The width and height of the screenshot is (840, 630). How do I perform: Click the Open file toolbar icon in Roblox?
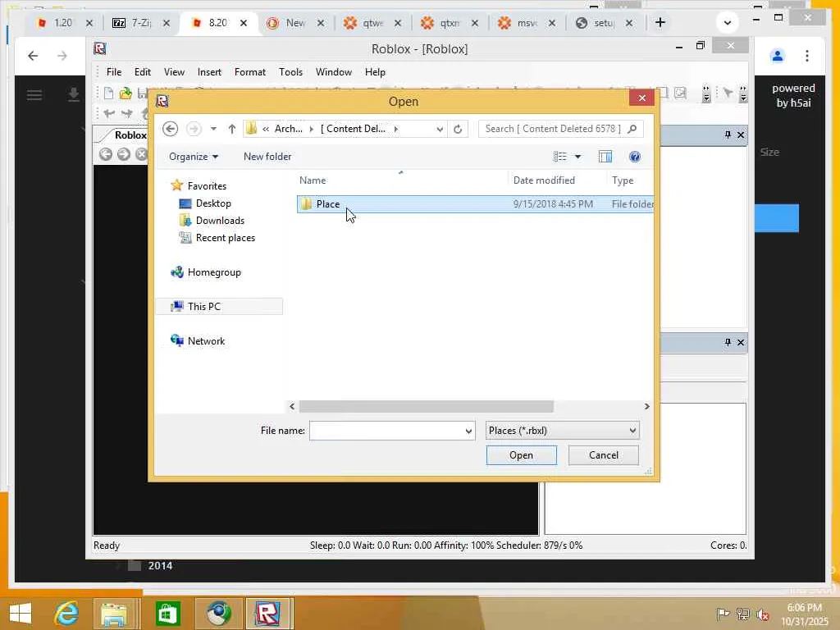click(126, 94)
